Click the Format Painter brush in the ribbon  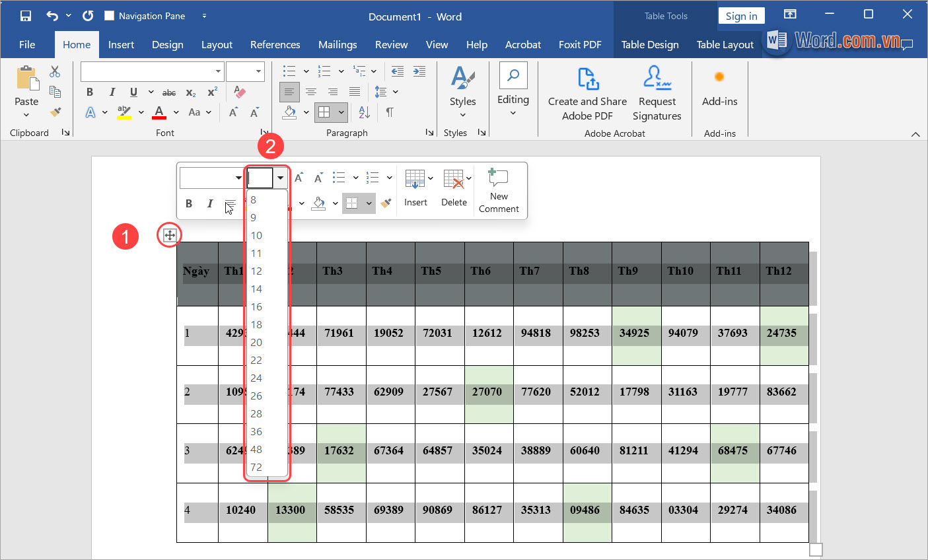point(55,113)
